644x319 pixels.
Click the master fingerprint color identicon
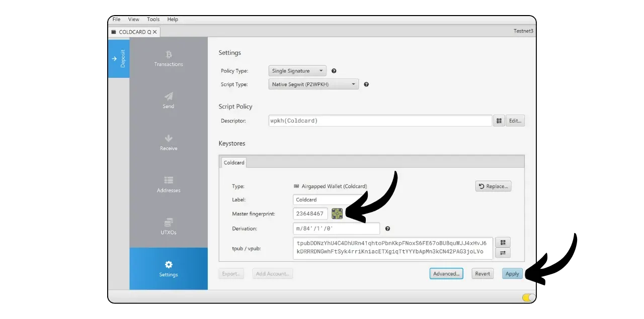(337, 214)
